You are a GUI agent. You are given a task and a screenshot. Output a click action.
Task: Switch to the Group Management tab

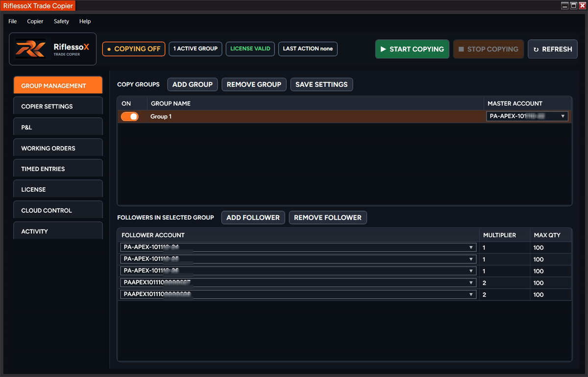58,85
